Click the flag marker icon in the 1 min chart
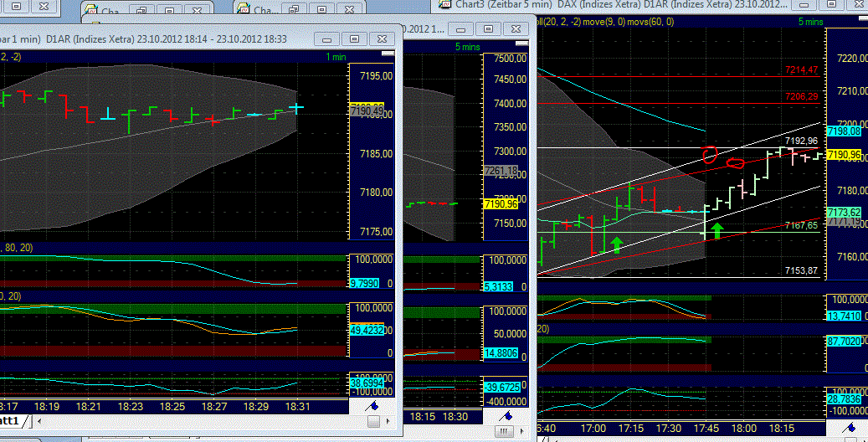The height and width of the screenshot is (442, 868). [x=373, y=407]
